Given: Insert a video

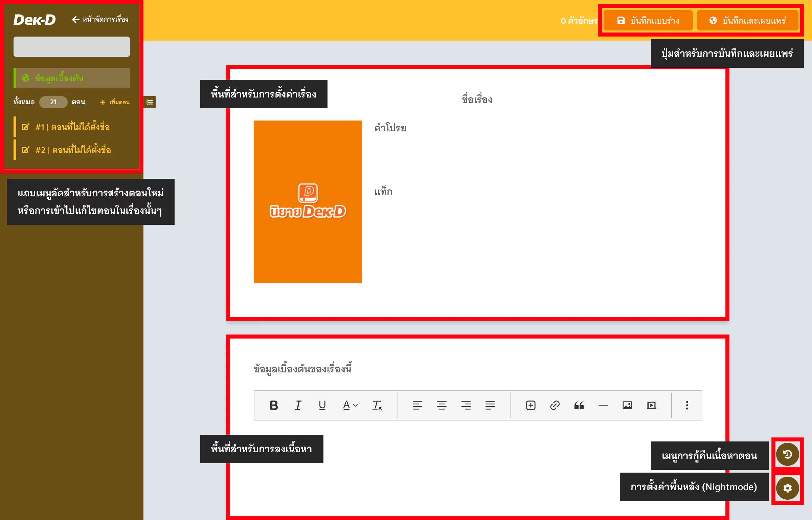Looking at the screenshot, I should [x=652, y=405].
